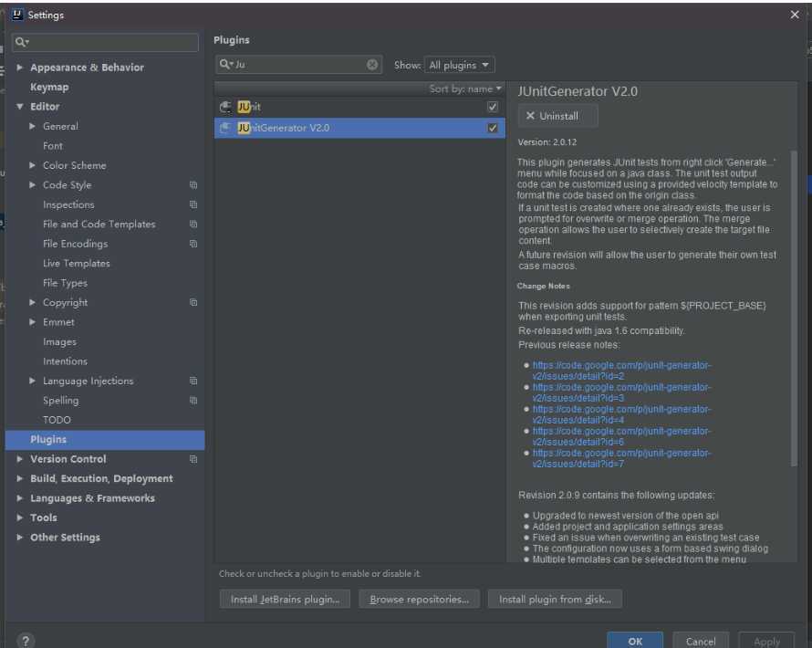Open the Live Templates settings
The width and height of the screenshot is (812, 648).
tap(77, 264)
